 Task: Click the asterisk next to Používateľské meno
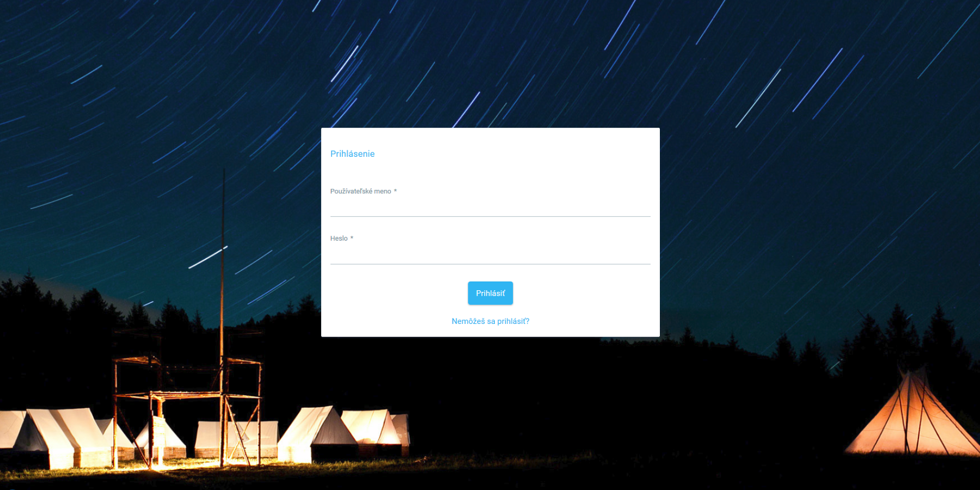[395, 191]
